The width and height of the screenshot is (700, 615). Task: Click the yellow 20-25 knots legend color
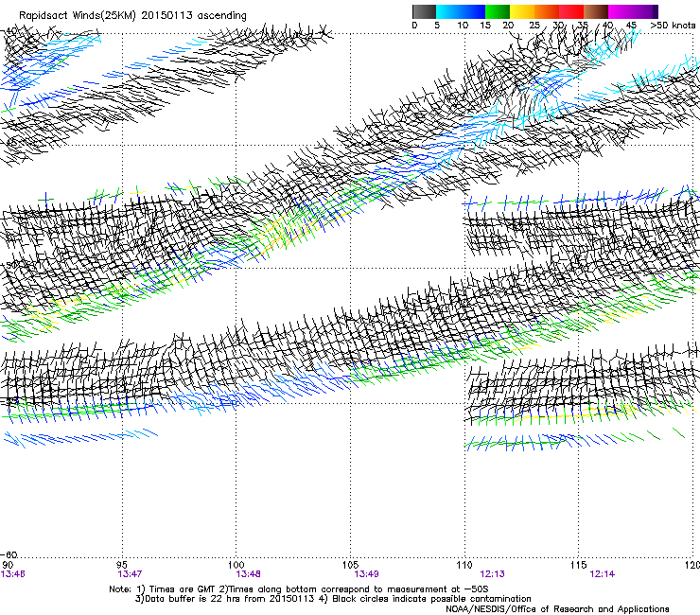[x=522, y=11]
